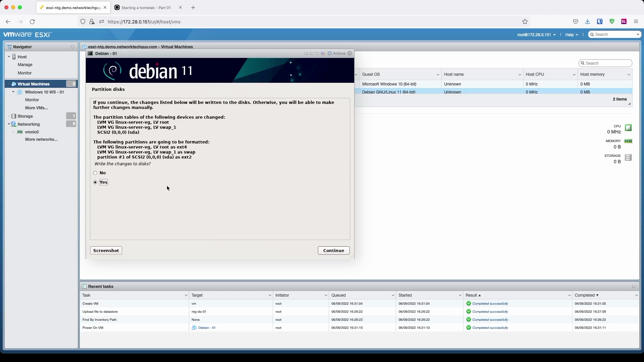Bookmark this page with the star

[525, 22]
